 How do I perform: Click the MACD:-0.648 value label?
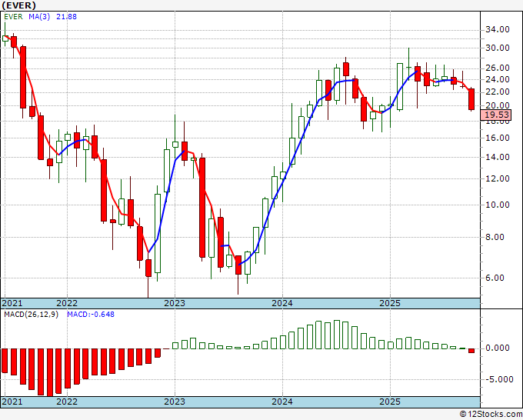[x=91, y=315]
